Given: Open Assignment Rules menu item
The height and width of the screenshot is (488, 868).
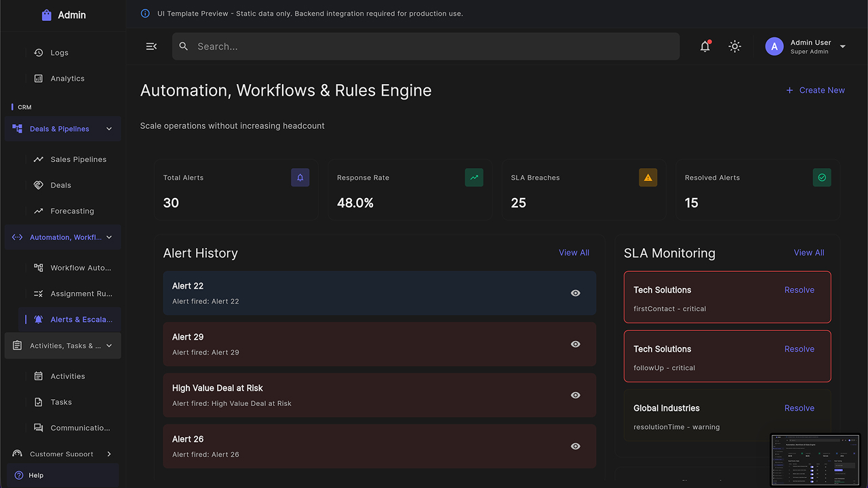Looking at the screenshot, I should (71, 293).
